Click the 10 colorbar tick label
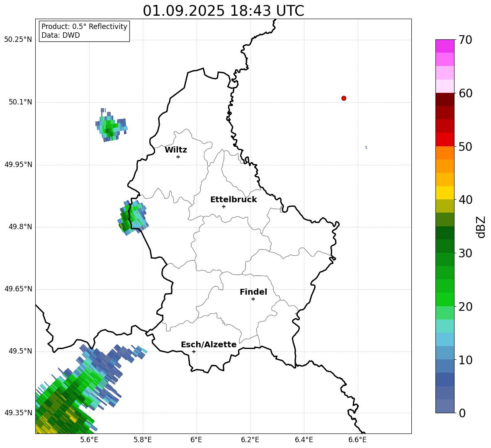Viewport: 491px width, 448px height. pyautogui.click(x=465, y=360)
